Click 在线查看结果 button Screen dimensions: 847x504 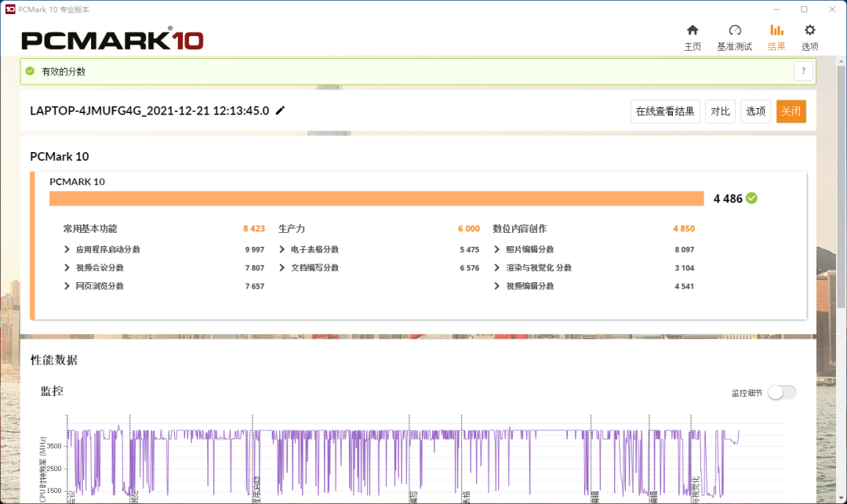[665, 111]
